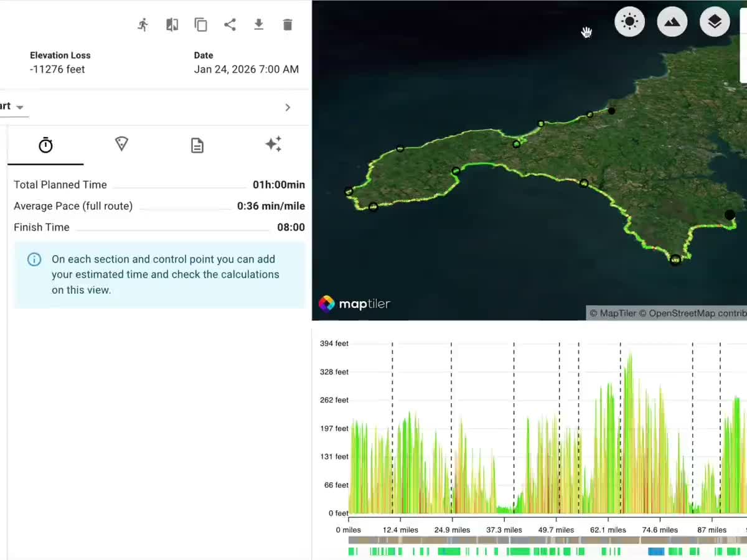Image resolution: width=747 pixels, height=560 pixels.
Task: Click the info icon in the blue notice
Action: click(x=34, y=259)
